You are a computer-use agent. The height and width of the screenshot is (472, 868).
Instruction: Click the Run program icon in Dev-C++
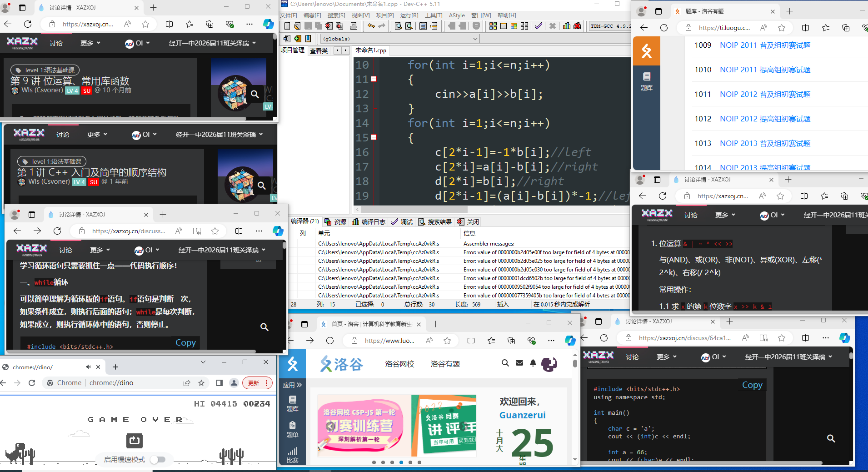tap(504, 26)
